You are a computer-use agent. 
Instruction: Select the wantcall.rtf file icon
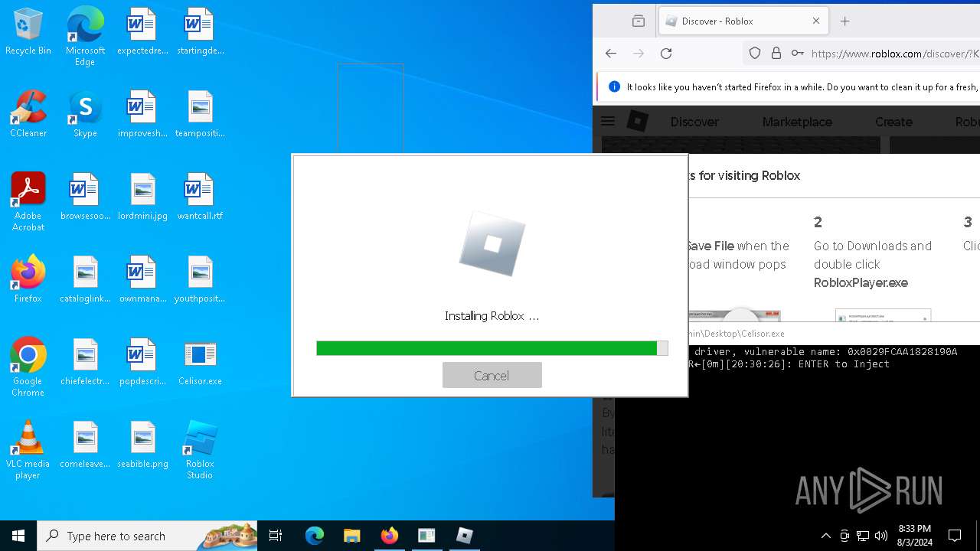(x=200, y=197)
